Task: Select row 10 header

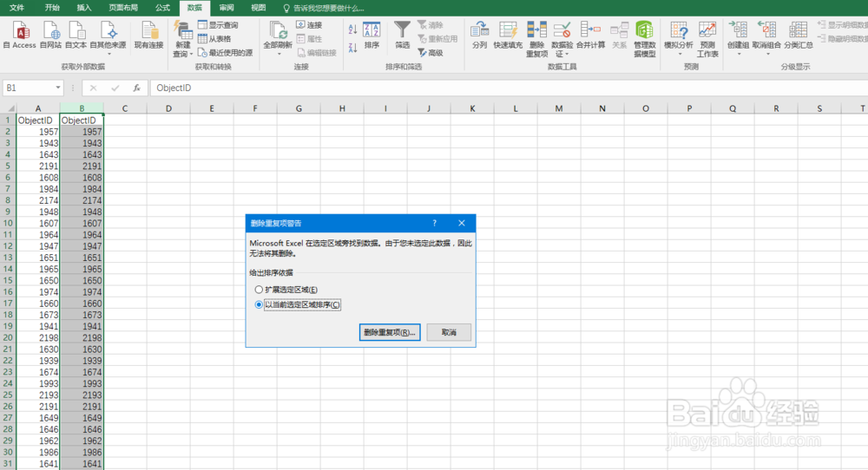Action: click(x=9, y=224)
